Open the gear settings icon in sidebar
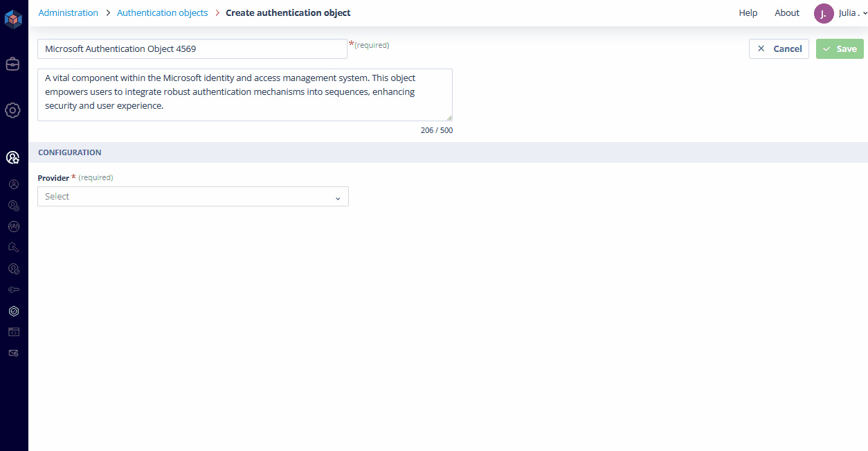This screenshot has height=451, width=868. (x=12, y=110)
